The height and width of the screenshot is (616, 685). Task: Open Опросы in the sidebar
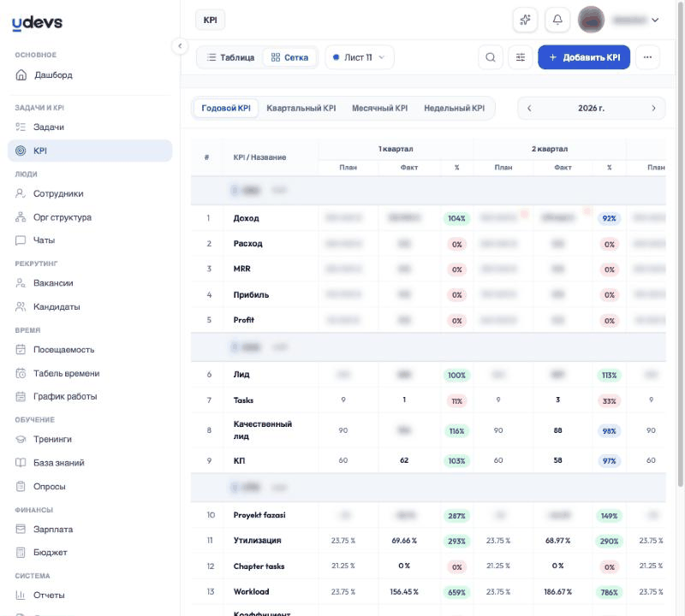pos(90,486)
